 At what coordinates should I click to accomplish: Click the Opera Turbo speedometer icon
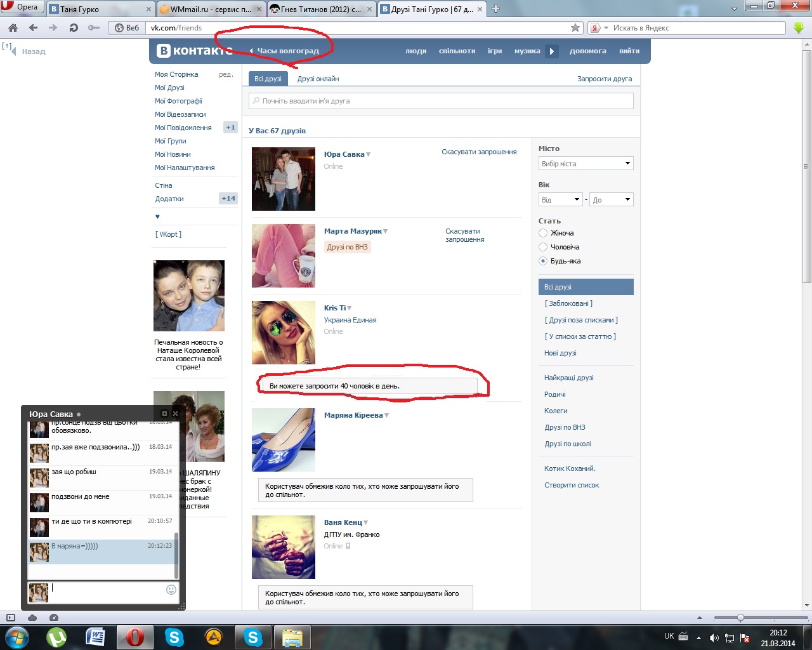point(54,618)
